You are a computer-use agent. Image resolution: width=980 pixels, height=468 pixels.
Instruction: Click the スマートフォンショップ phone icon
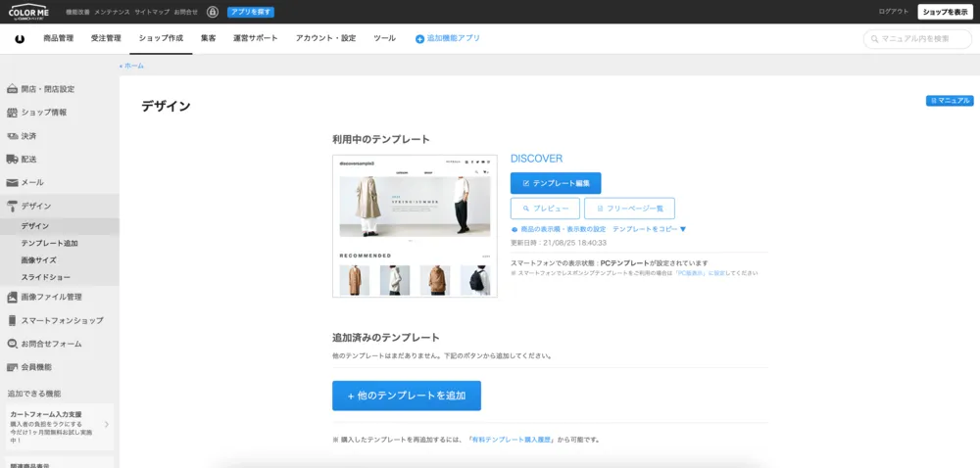click(x=13, y=320)
